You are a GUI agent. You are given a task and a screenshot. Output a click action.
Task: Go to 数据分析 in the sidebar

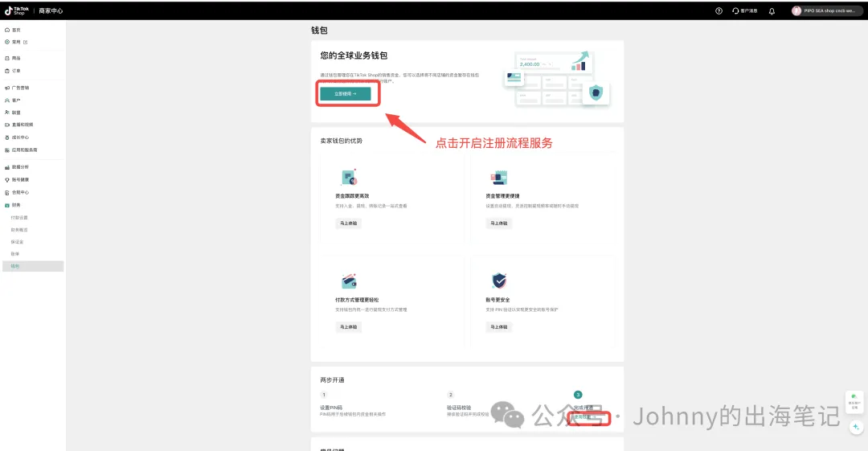[19, 167]
